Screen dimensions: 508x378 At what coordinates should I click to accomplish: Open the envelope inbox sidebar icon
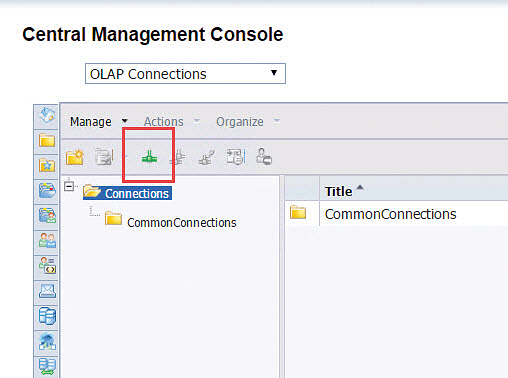tap(47, 291)
